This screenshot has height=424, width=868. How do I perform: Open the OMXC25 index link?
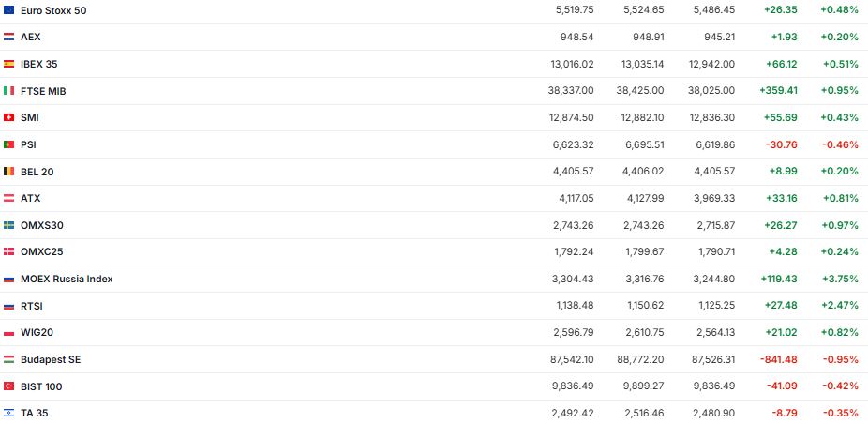(41, 252)
